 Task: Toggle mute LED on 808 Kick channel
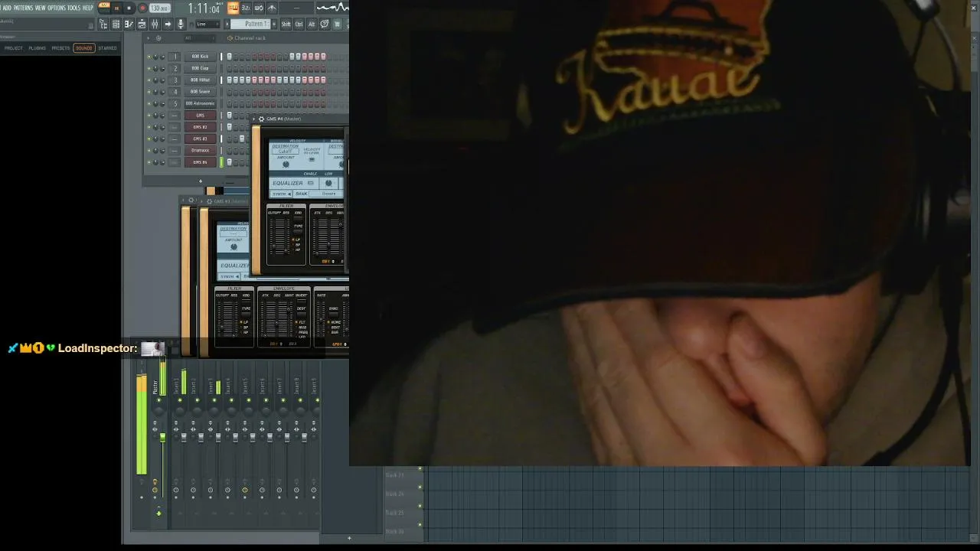(x=149, y=57)
